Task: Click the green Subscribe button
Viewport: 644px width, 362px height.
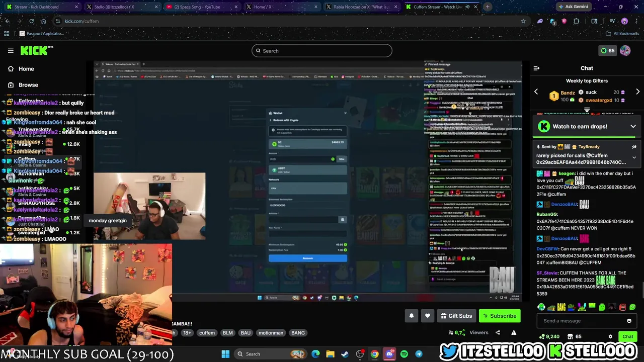Action: coord(499,316)
